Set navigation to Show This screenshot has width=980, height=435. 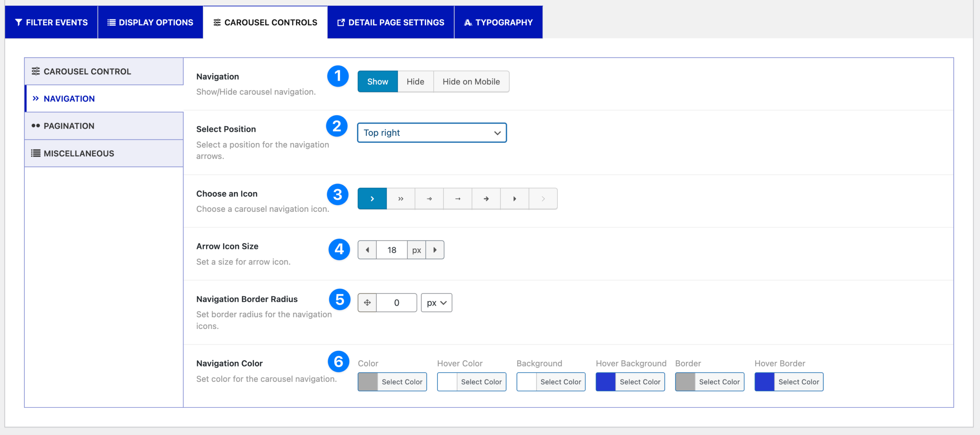pos(378,82)
